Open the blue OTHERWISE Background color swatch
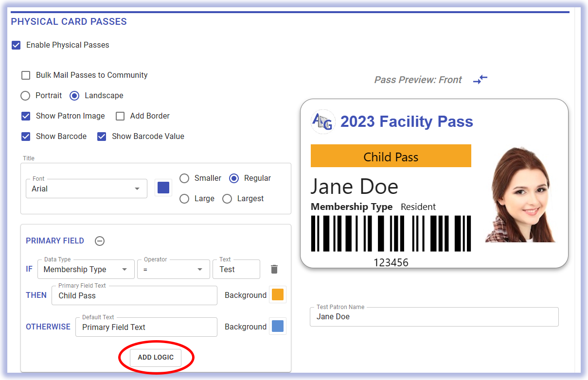Screen dimensions: 588x380 click(278, 326)
